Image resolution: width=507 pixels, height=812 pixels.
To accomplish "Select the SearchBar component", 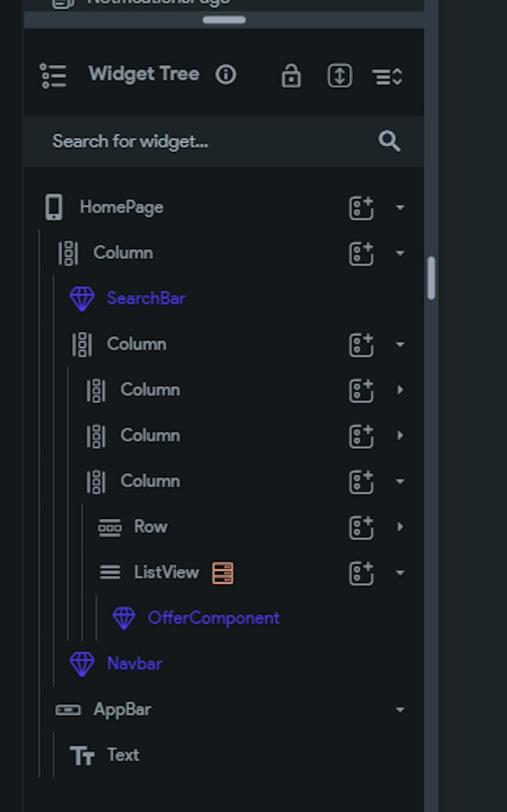I will (x=146, y=298).
